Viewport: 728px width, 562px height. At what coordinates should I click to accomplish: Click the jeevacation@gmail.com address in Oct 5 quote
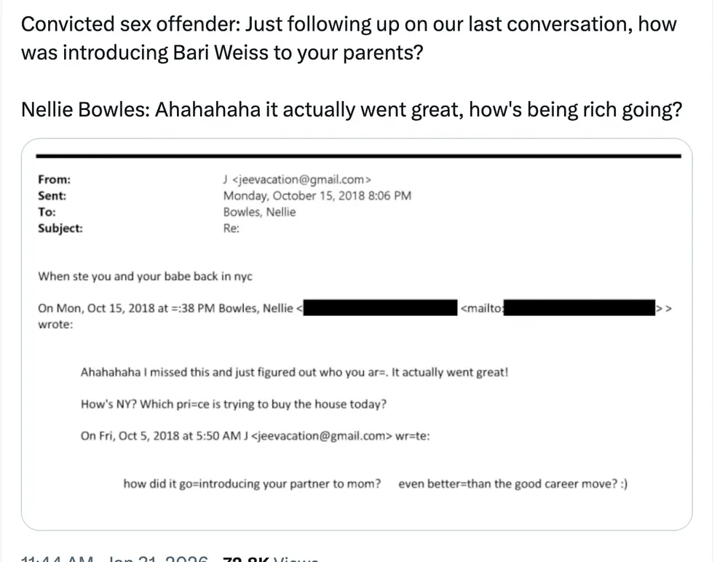pyautogui.click(x=322, y=436)
